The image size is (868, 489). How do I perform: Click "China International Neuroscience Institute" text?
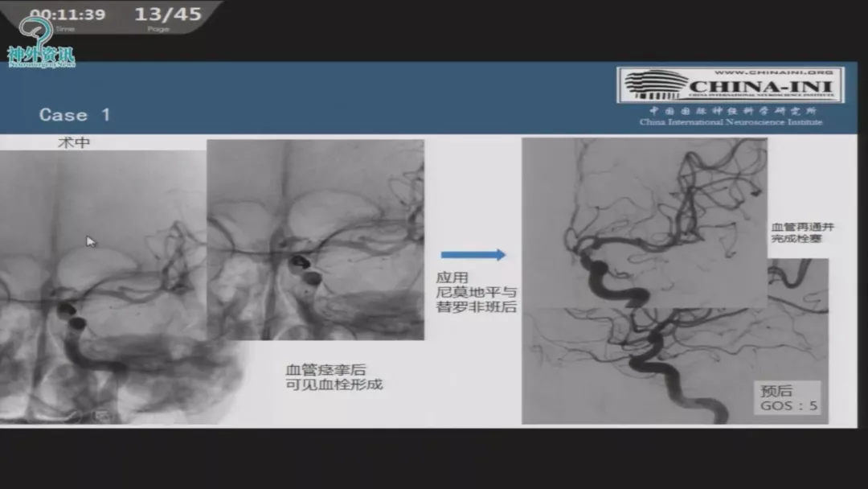pyautogui.click(x=731, y=121)
